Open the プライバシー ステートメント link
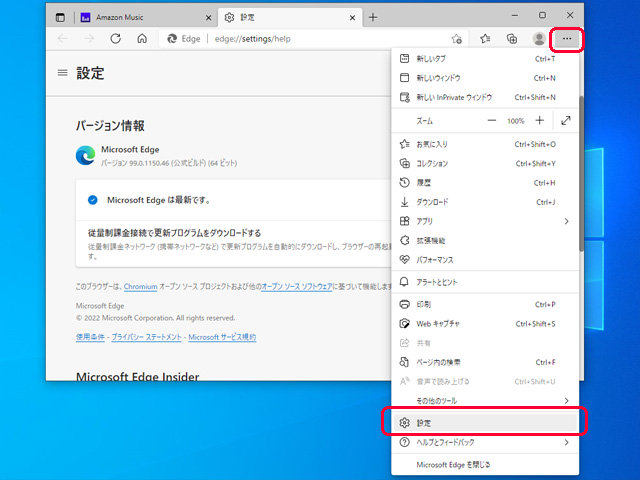Screen dimensions: 640x480 pyautogui.click(x=146, y=337)
